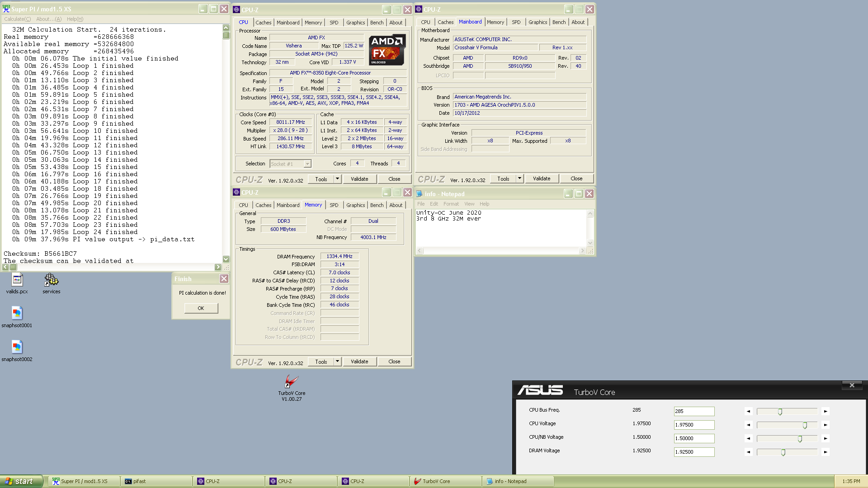868x488 pixels.
Task: Click Super PI horizontal scrollbar right arrow
Action: pos(218,267)
